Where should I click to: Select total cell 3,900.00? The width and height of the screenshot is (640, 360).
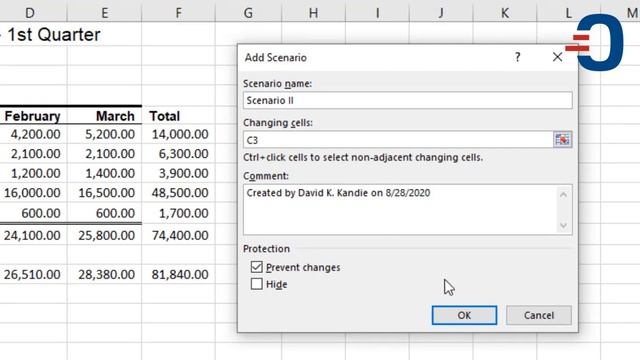tap(178, 173)
